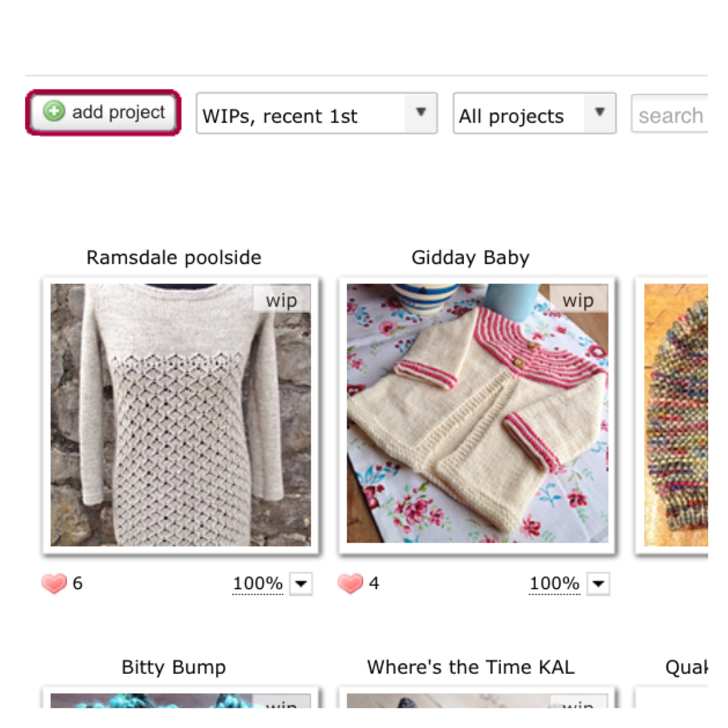
Task: Open the multicolored knit project thumbnail
Action: (x=676, y=415)
